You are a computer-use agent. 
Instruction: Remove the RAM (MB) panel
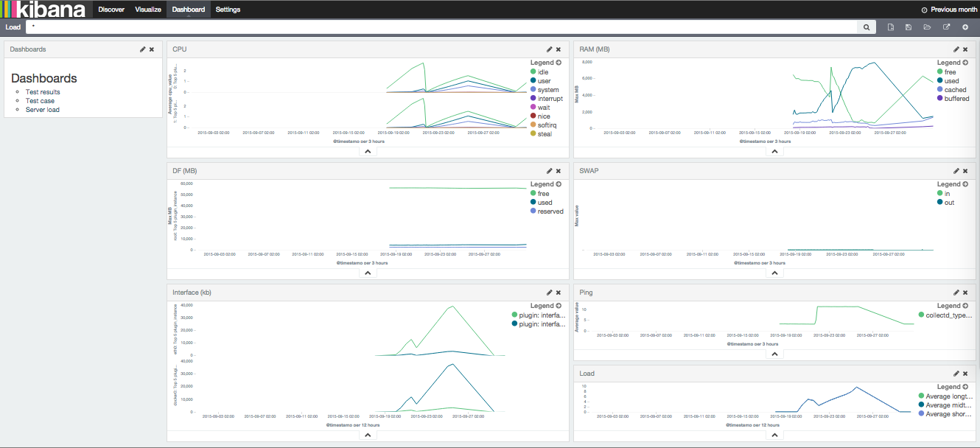coord(965,49)
